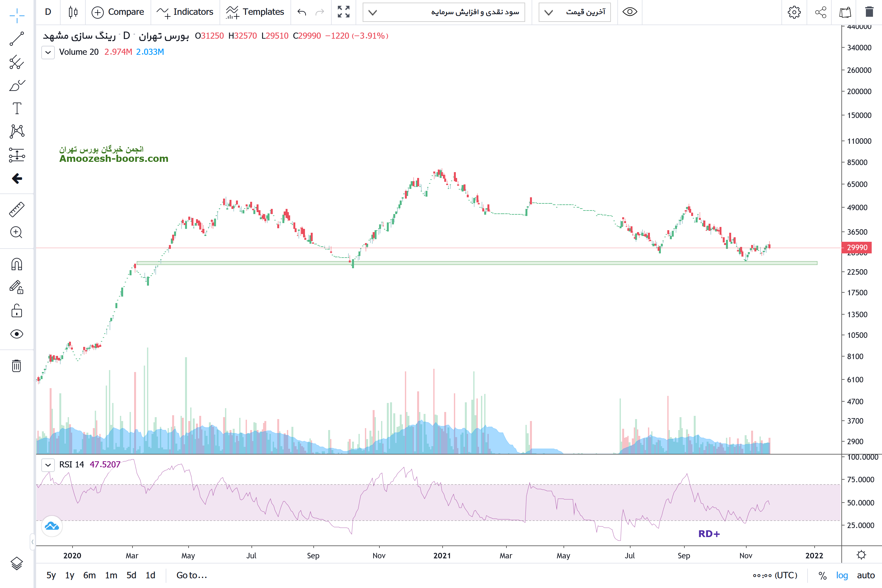882x588 pixels.
Task: Click the share chart icon
Action: (x=820, y=12)
